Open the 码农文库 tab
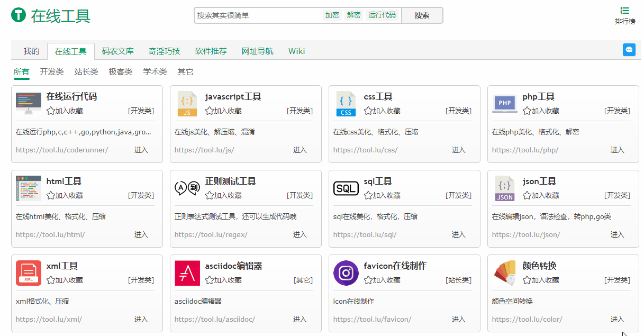This screenshot has height=336, width=644. click(x=118, y=51)
